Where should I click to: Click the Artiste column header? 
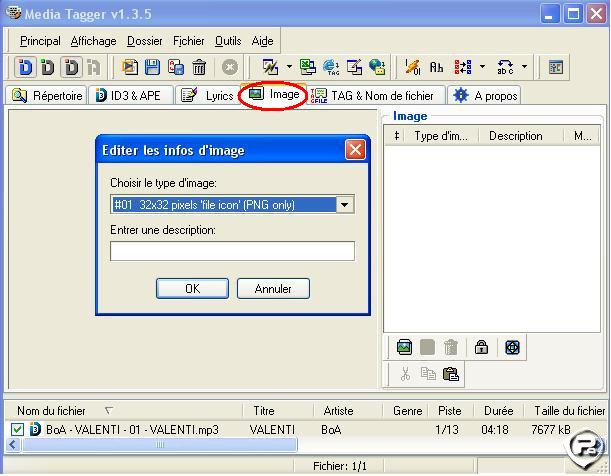pyautogui.click(x=348, y=411)
